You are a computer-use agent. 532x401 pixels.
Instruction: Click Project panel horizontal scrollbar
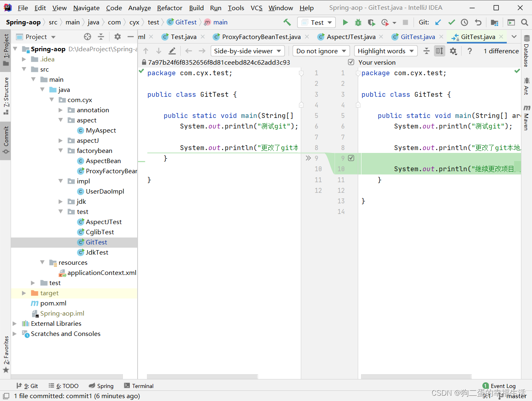[x=67, y=377]
